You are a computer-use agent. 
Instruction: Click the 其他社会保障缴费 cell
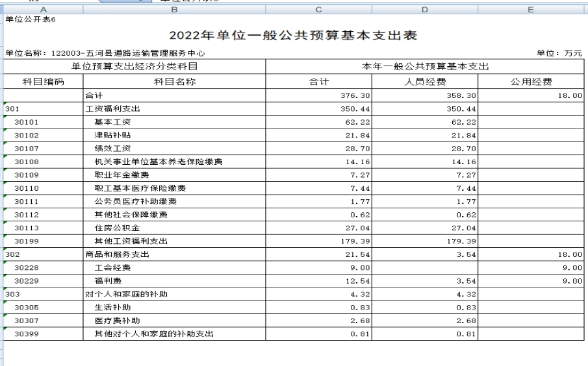174,215
